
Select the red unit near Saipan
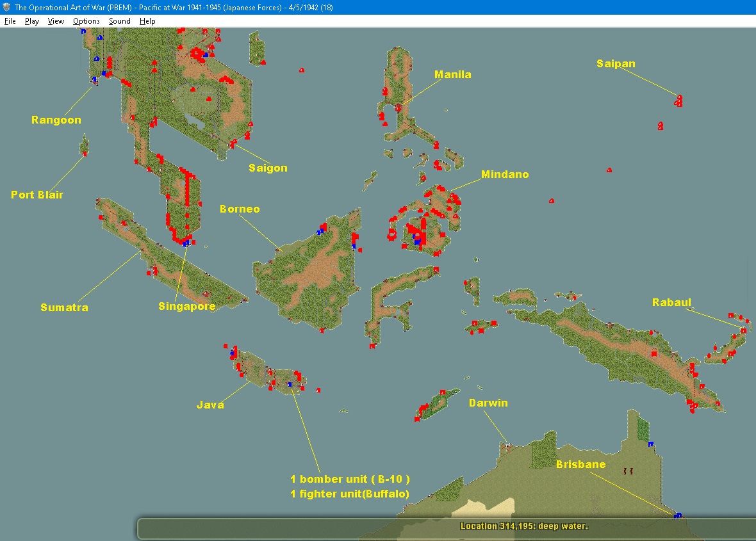tap(679, 101)
